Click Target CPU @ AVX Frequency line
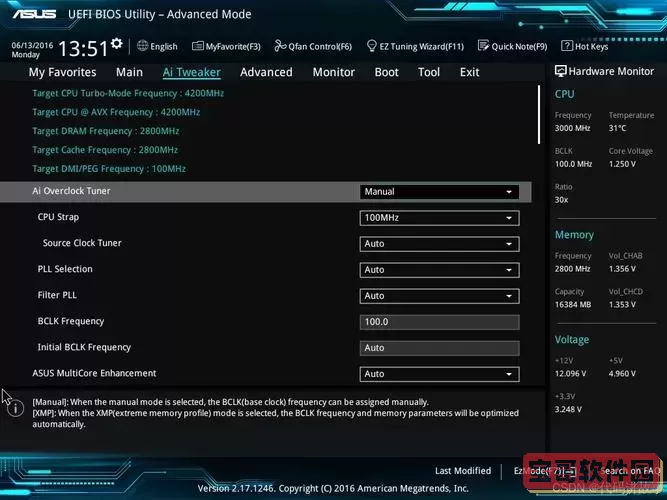Viewport: 667px width, 500px height. pos(116,112)
